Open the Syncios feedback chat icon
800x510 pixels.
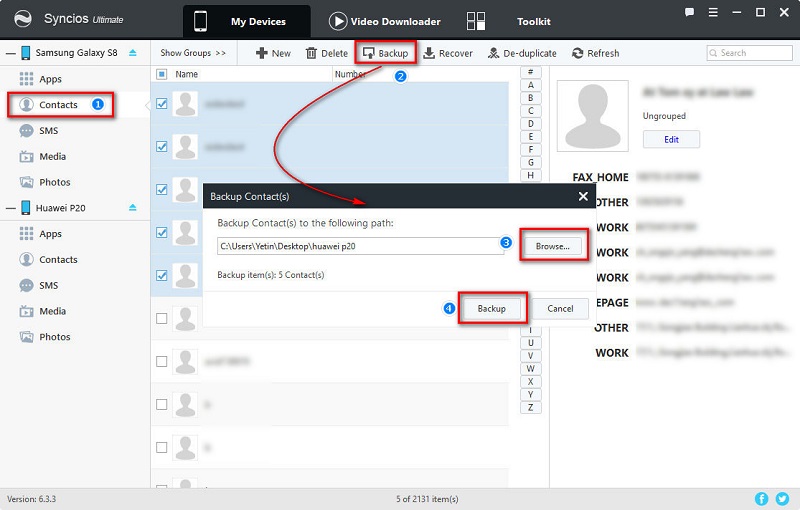[689, 12]
